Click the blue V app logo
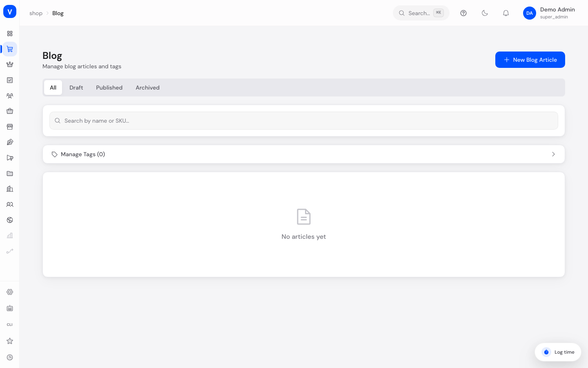This screenshot has width=588, height=368. click(x=10, y=11)
